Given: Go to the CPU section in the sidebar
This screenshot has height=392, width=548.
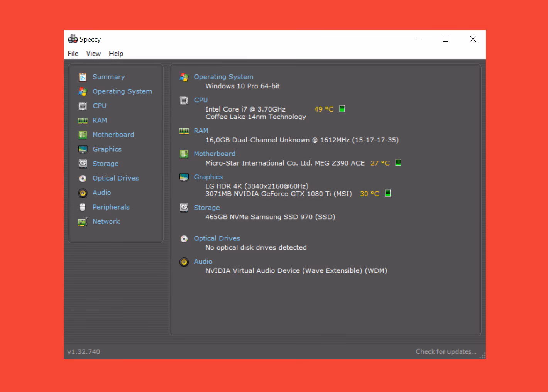Looking at the screenshot, I should pos(100,106).
